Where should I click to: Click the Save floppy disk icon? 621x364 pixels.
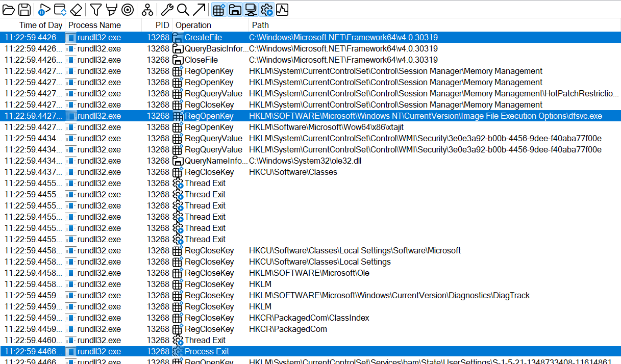coord(24,9)
